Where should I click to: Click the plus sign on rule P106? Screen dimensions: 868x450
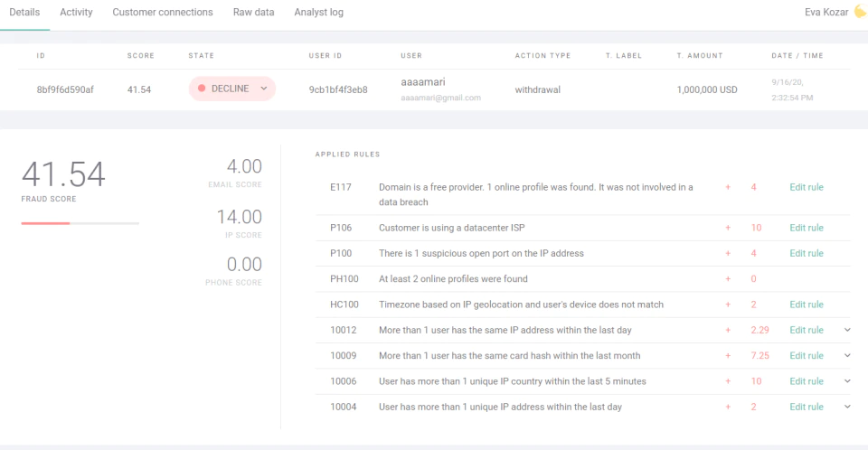[728, 228]
